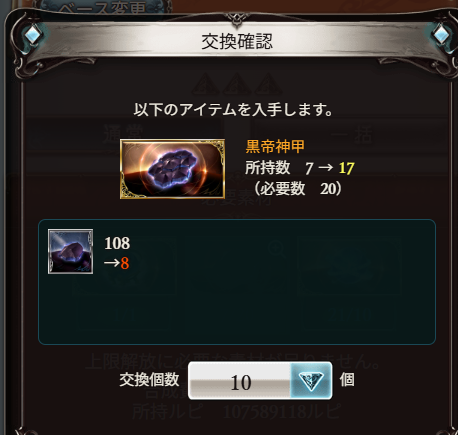Click the right diamond ornament icon
The image size is (458, 435).
coord(441,34)
